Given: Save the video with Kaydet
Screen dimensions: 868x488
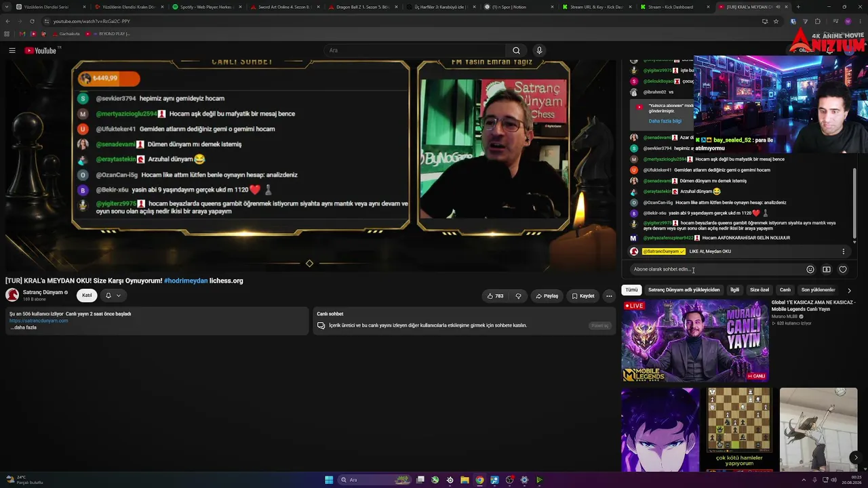Looking at the screenshot, I should [x=583, y=296].
